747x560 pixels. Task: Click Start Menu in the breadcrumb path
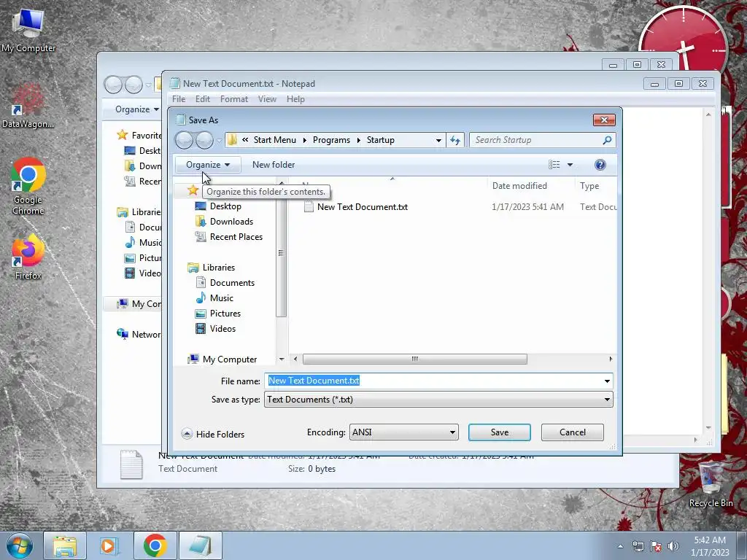[274, 140]
